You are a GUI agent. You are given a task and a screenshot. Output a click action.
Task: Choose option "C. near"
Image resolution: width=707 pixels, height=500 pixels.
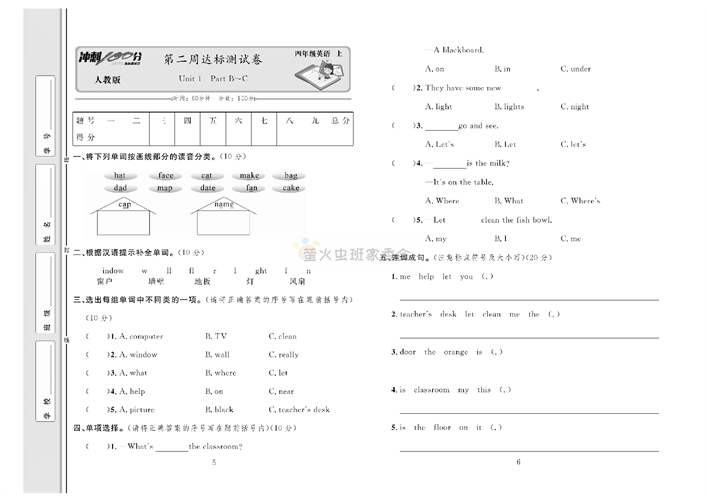tap(281, 391)
